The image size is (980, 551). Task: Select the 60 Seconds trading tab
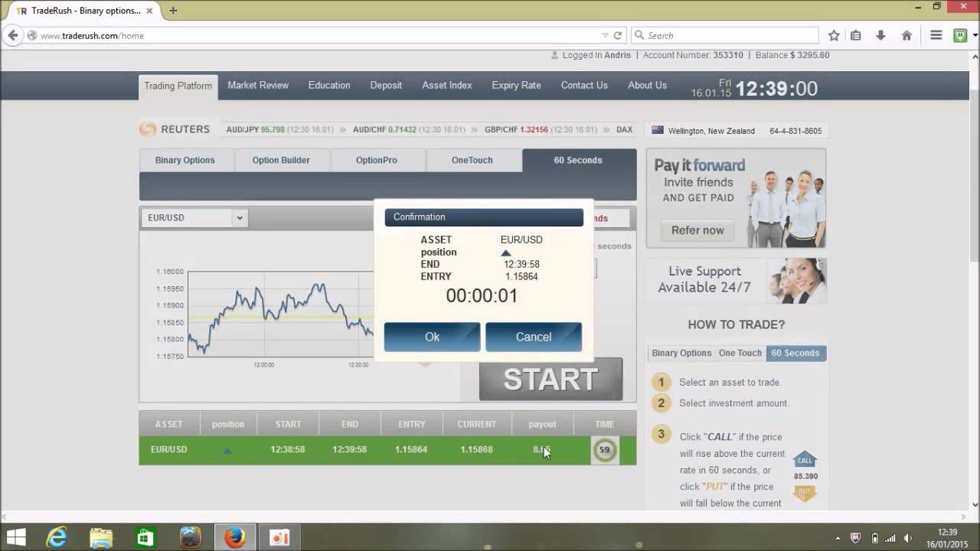click(x=579, y=160)
